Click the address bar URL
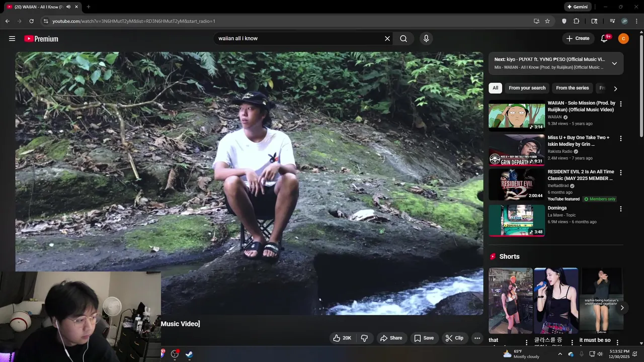Viewport: 644px width, 362px height. point(134,21)
